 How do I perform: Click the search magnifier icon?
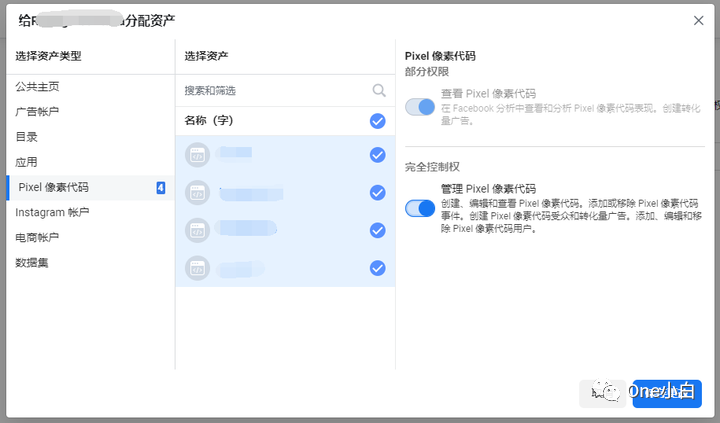tap(379, 90)
